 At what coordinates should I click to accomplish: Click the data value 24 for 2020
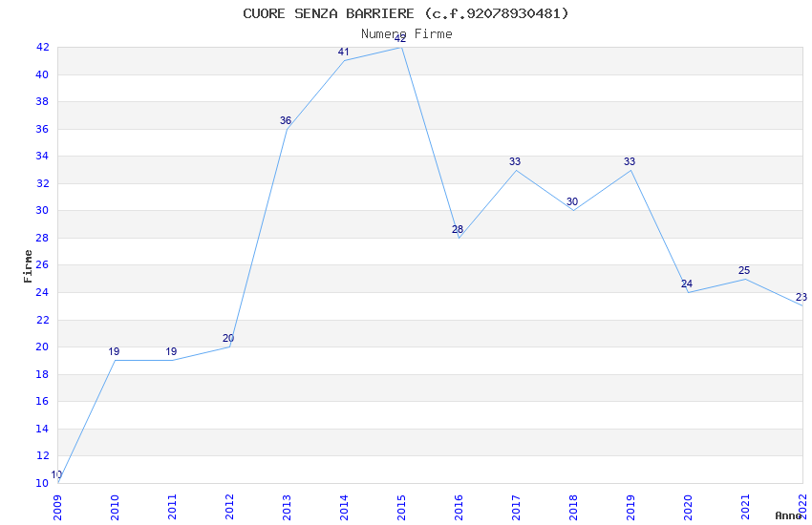coord(687,283)
